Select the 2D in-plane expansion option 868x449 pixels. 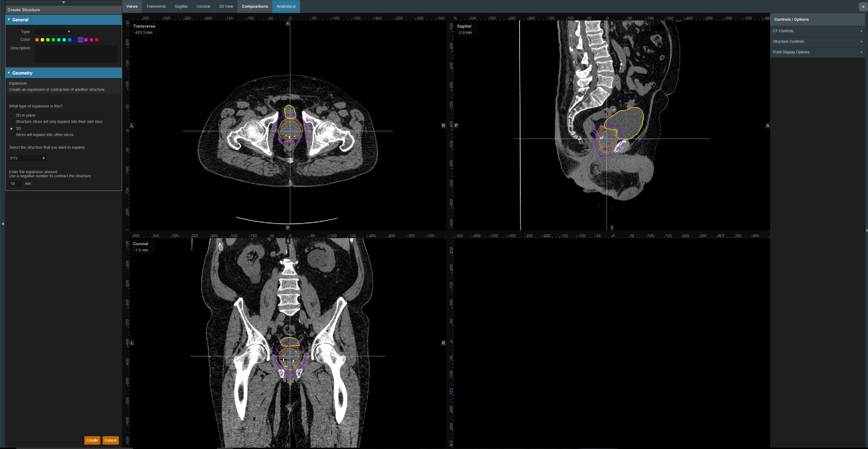click(x=12, y=116)
